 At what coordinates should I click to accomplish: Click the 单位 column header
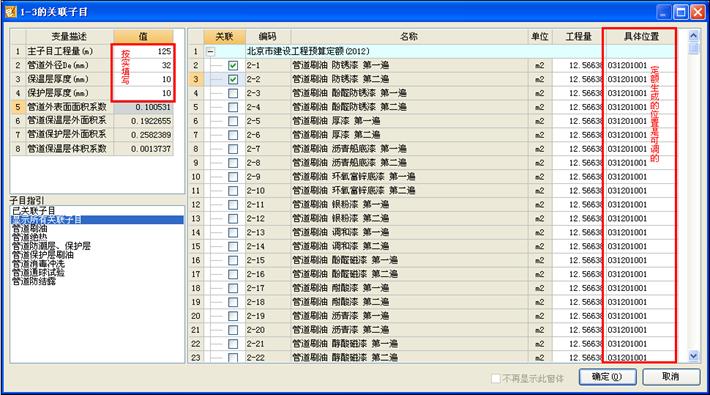[x=539, y=37]
